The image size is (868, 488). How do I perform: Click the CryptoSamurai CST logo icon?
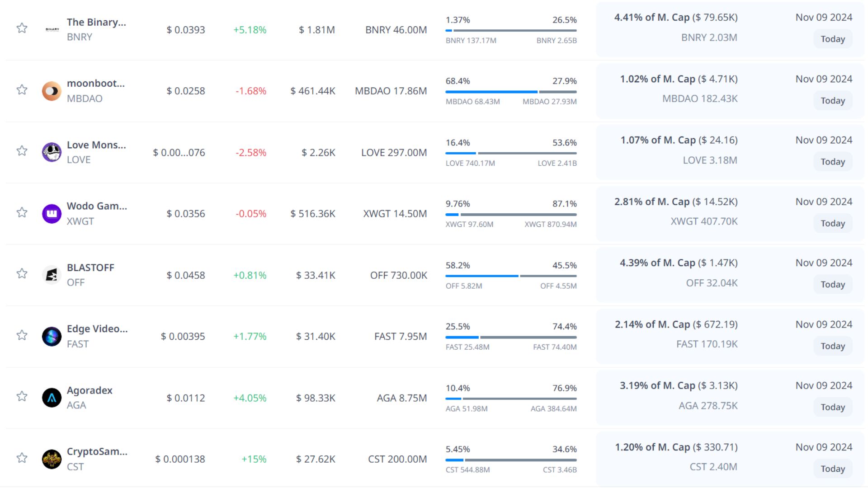[52, 459]
